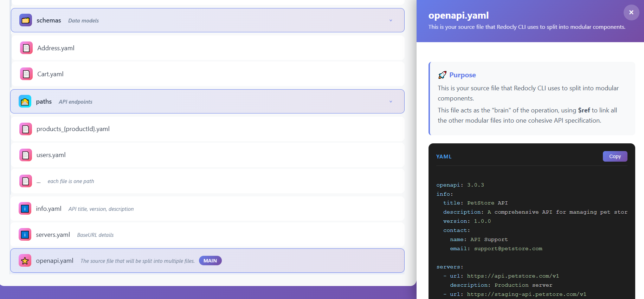
Task: Click the Address.yaml file icon
Action: click(26, 48)
